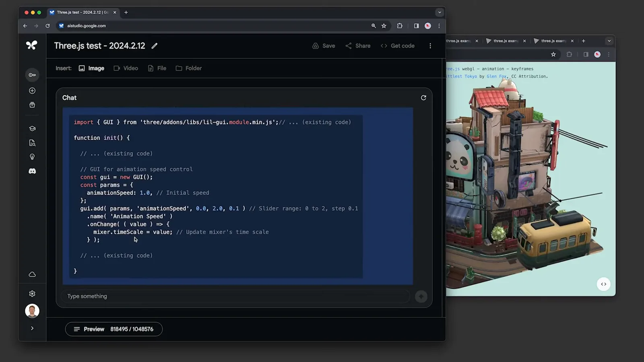The height and width of the screenshot is (362, 644).
Task: Edit the prompt title pencil icon
Action: tap(155, 46)
